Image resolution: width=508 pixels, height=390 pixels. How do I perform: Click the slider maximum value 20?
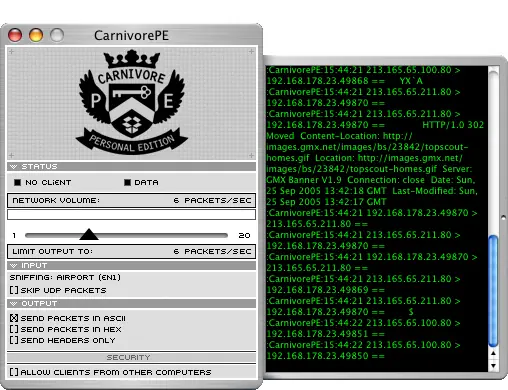[244, 235]
